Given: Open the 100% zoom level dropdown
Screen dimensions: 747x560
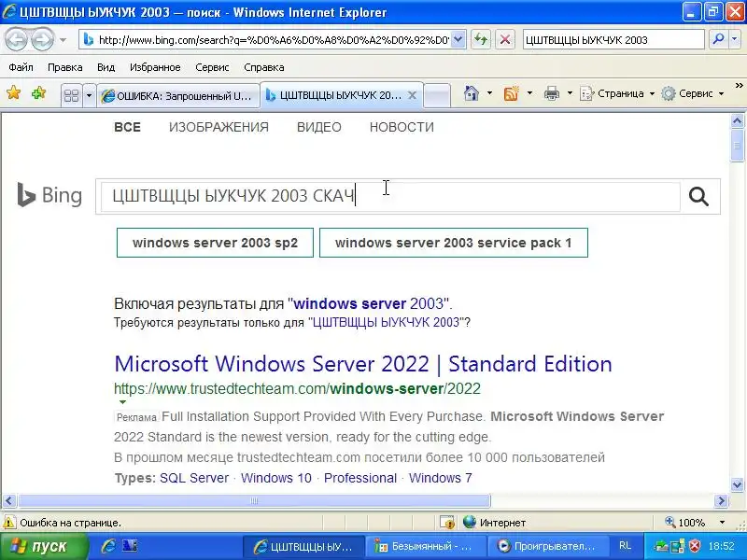Looking at the screenshot, I should click(722, 523).
